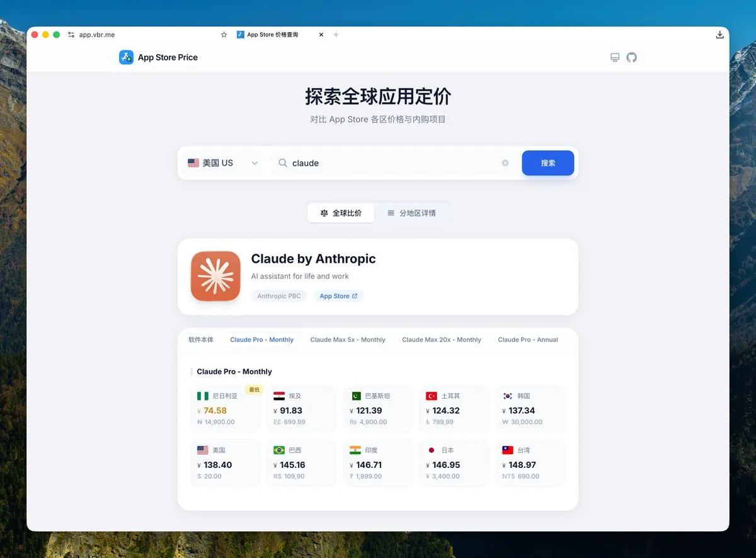Switch to 全球比价 view
756x558 pixels.
(341, 213)
